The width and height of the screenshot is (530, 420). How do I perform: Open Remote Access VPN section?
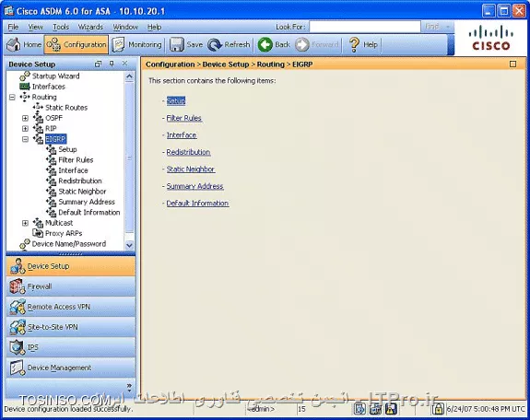(71, 307)
